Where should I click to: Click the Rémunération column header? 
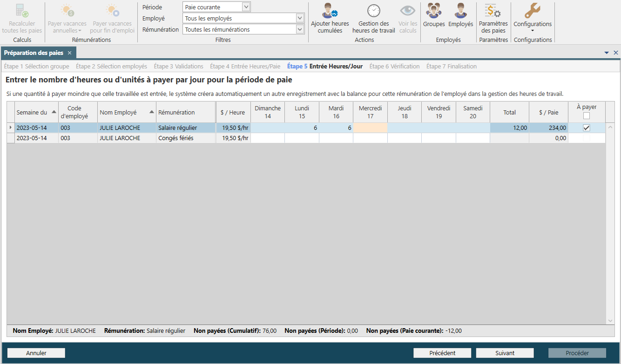(x=186, y=112)
